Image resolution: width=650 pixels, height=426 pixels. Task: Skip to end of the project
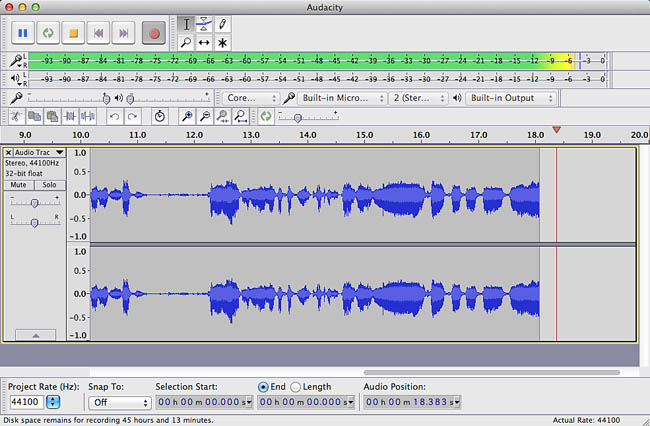point(124,33)
